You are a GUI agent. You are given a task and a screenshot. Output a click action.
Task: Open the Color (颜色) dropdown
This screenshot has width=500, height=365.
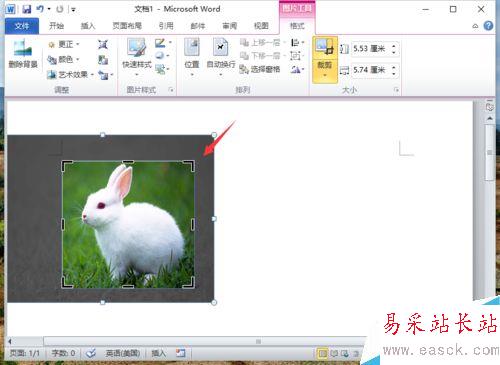tap(63, 60)
